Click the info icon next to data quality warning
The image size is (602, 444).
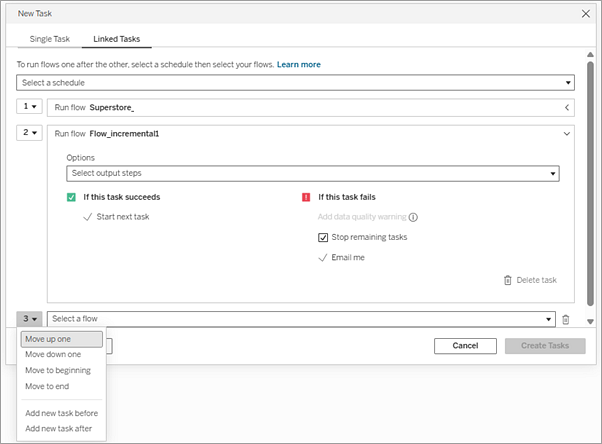(413, 217)
